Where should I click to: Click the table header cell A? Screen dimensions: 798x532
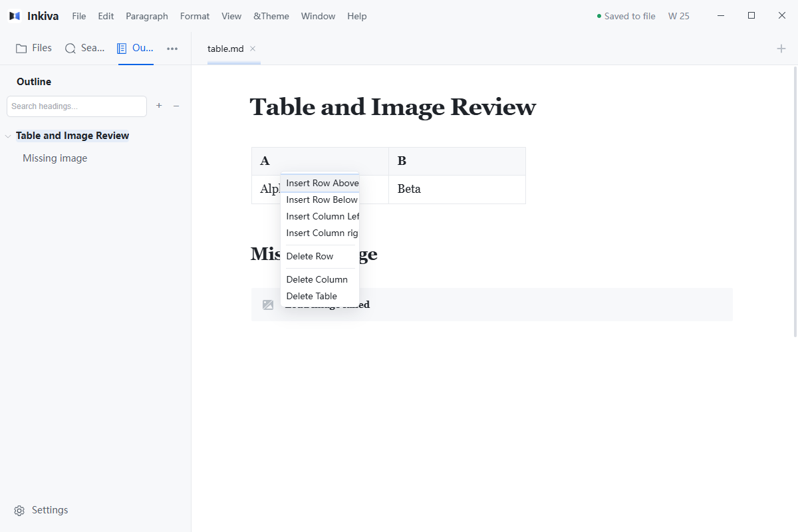tap(320, 161)
